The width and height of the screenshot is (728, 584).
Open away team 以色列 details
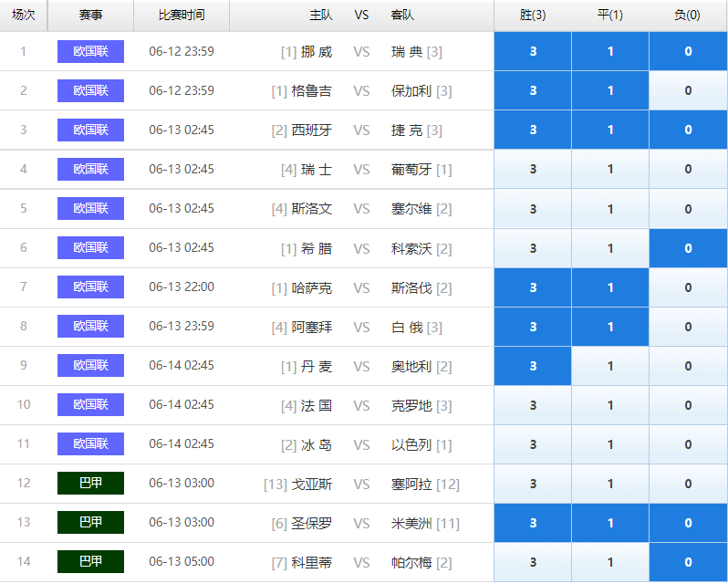coord(411,444)
